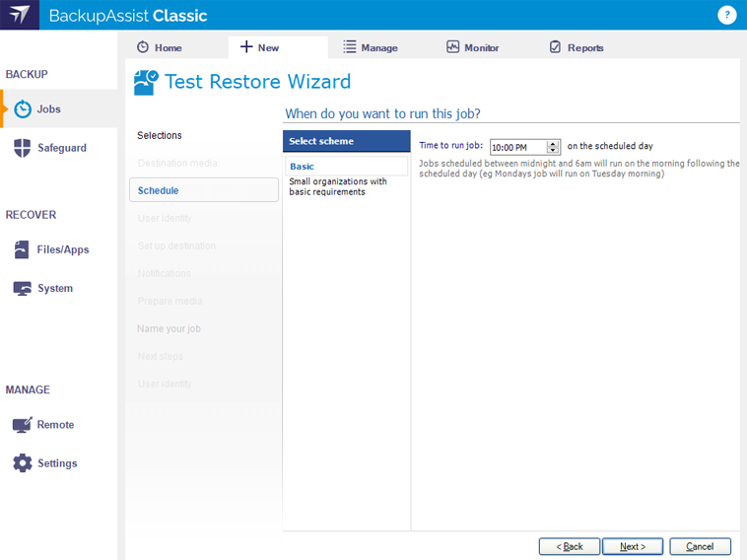
Task: Cancel the wizard
Action: [700, 546]
